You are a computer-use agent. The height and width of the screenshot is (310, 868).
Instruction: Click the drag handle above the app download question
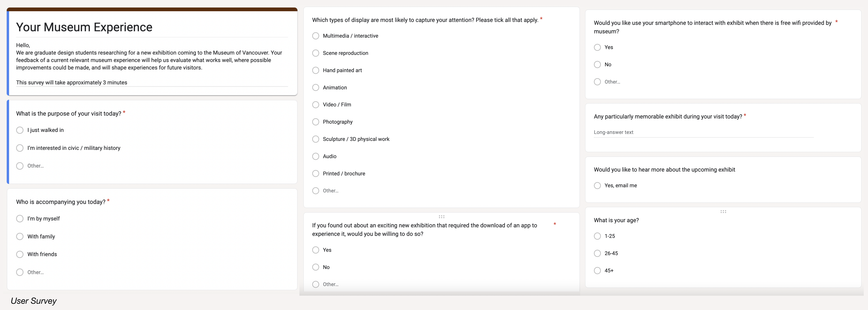(x=441, y=217)
